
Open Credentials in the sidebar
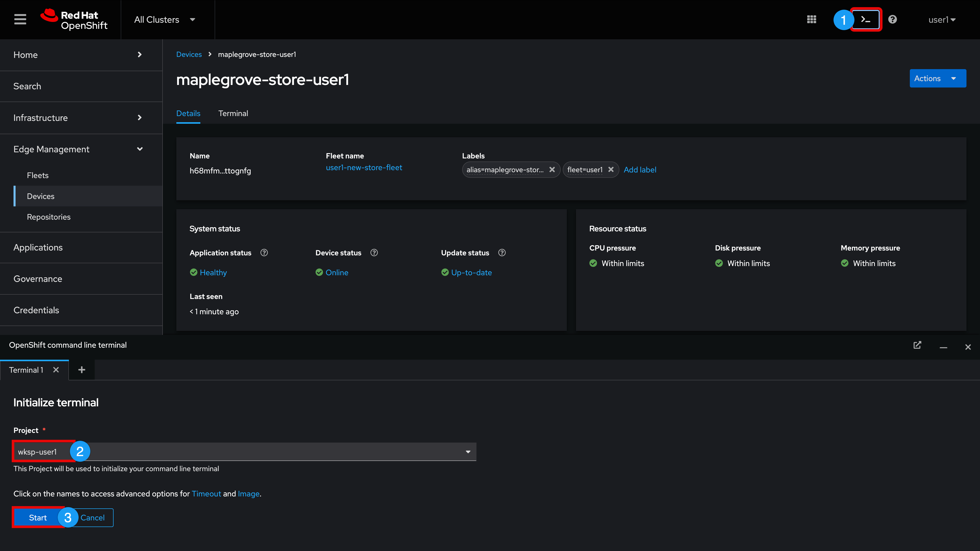click(81, 310)
